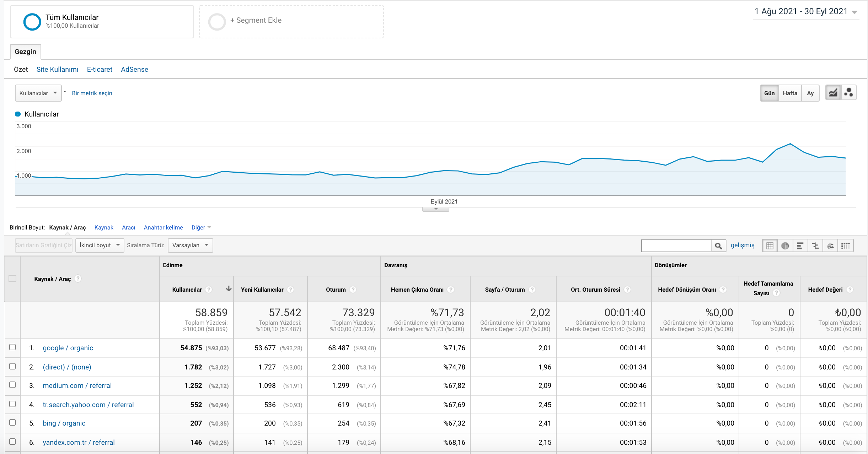Switch to the AdSense sub-tab
Viewport: 868px width, 454px height.
(134, 70)
